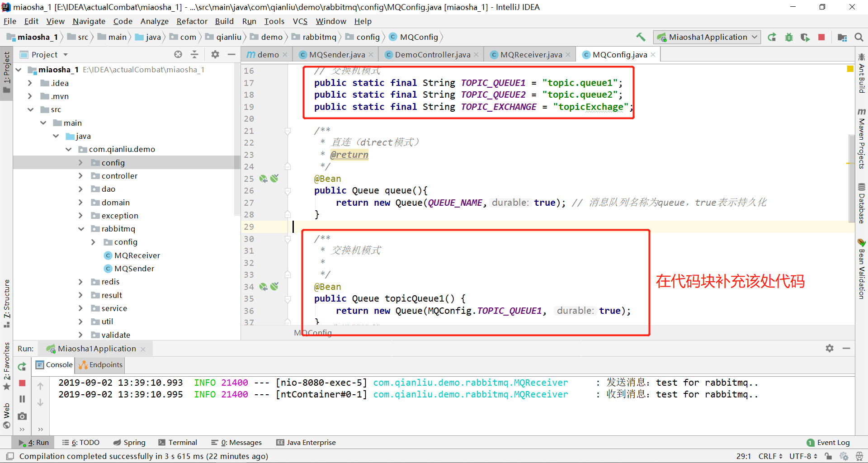868x463 pixels.
Task: Open Bean Validation side panel
Action: coord(861,269)
